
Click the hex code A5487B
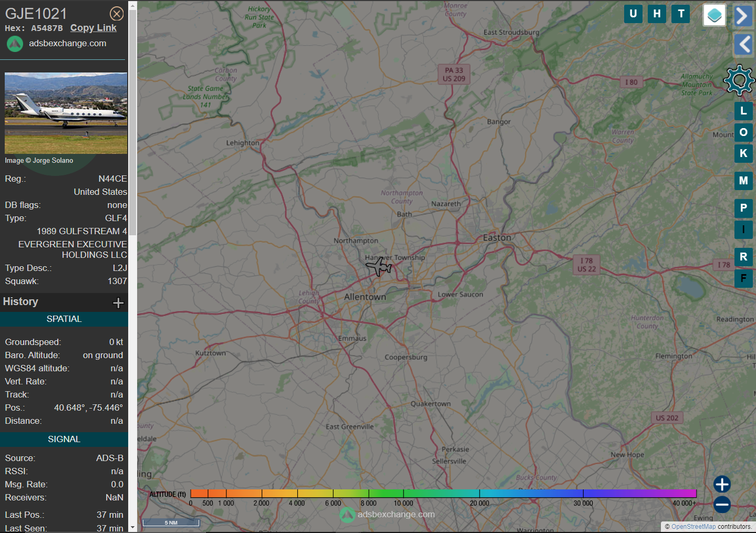point(47,28)
